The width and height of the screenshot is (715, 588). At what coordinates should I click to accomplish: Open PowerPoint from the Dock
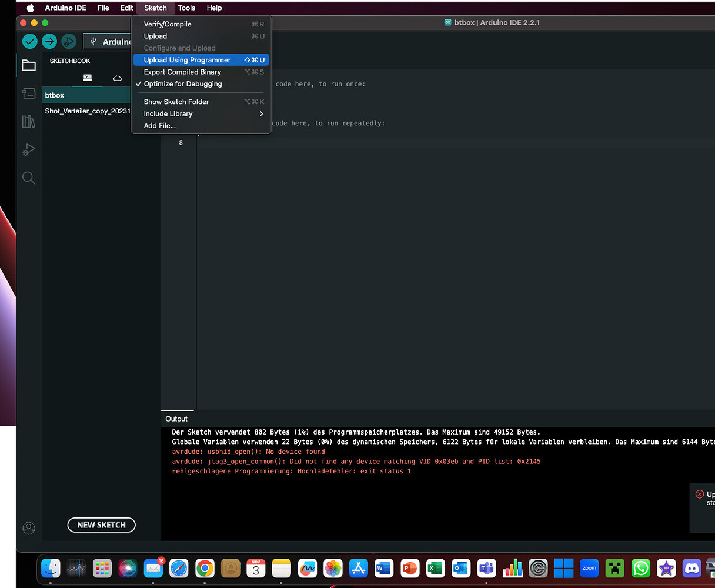(x=410, y=568)
